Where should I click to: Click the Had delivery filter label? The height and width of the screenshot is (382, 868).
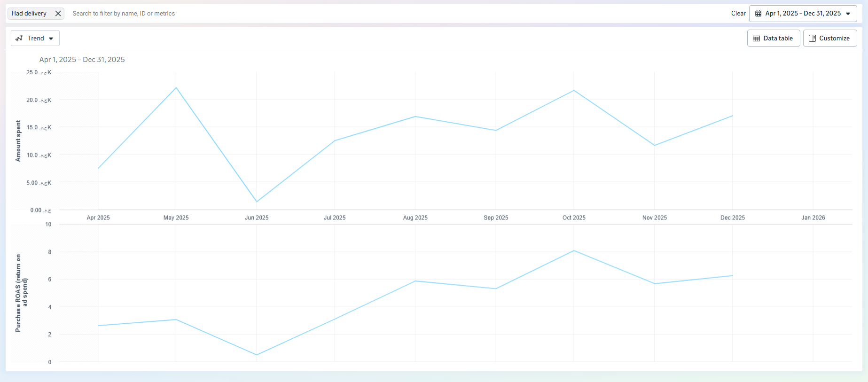pyautogui.click(x=29, y=14)
